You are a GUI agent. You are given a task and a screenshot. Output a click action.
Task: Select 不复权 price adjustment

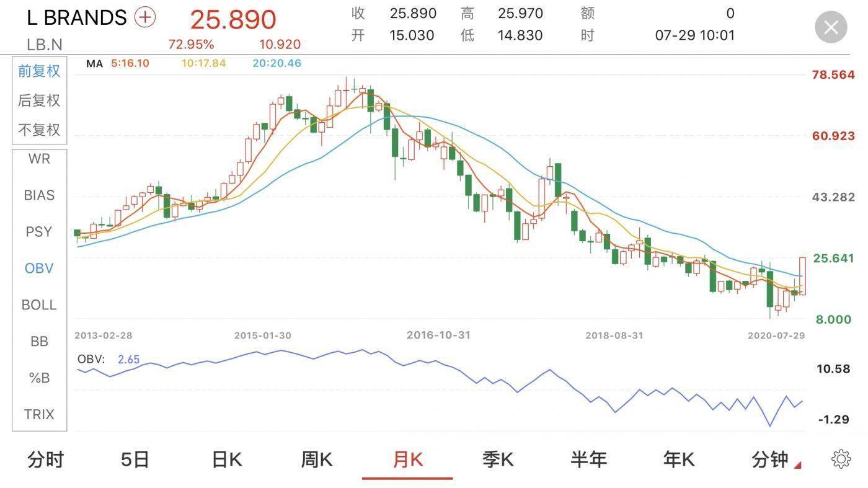39,130
